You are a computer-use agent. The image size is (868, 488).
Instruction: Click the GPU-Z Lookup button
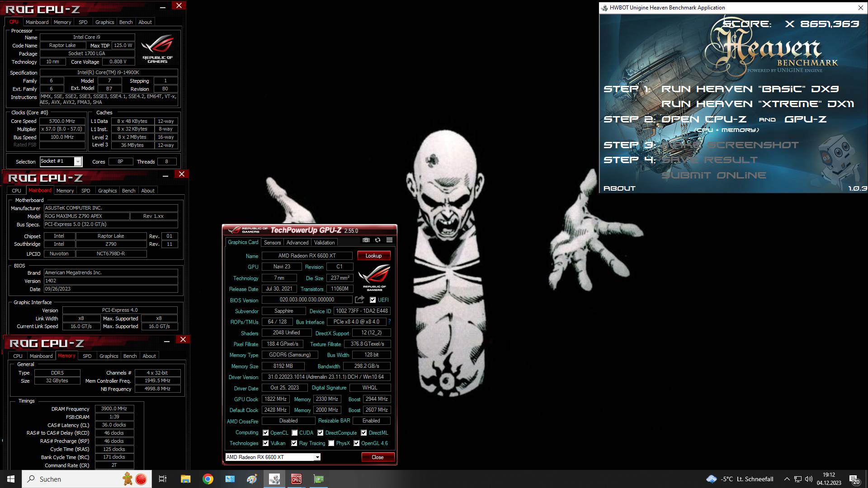374,256
